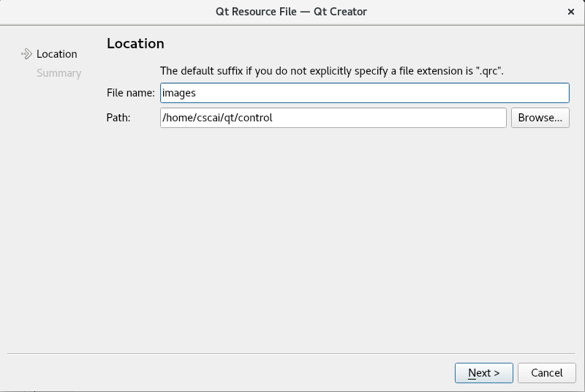
Task: Click the bold Location page heading
Action: pyautogui.click(x=135, y=44)
